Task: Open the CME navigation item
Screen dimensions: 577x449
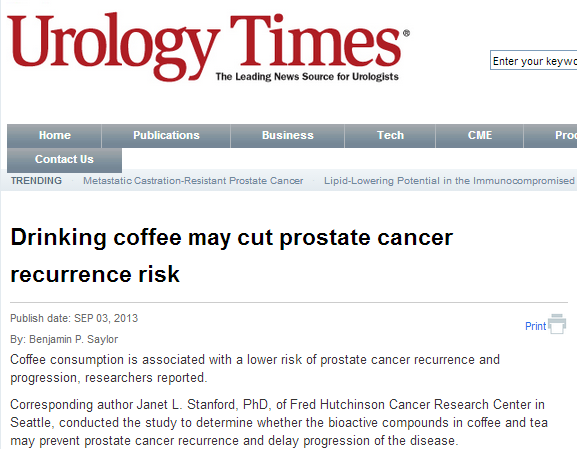Action: coord(479,135)
